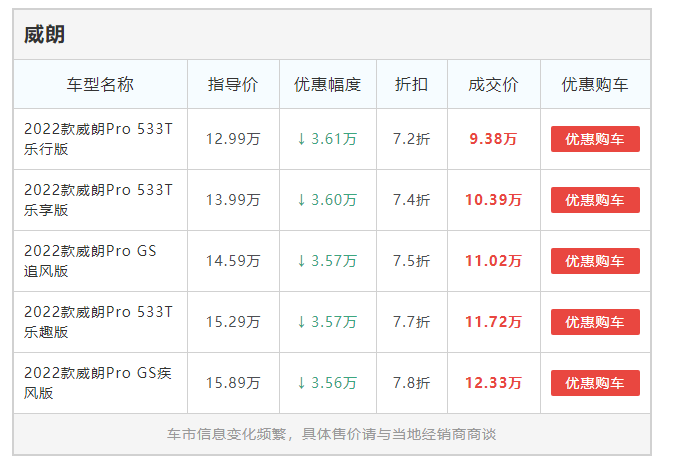679x472 pixels.
Task: Click the discount amount ↓3.60万
Action: point(327,200)
